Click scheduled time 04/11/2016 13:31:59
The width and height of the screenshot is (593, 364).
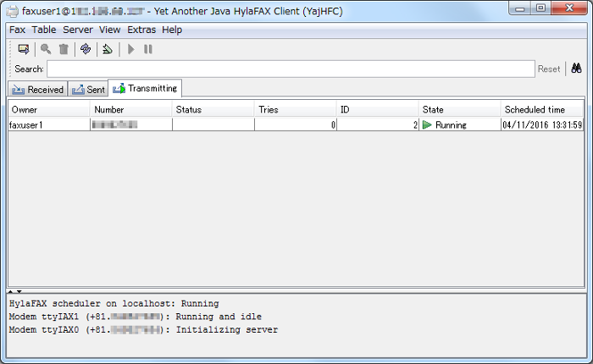tap(542, 124)
